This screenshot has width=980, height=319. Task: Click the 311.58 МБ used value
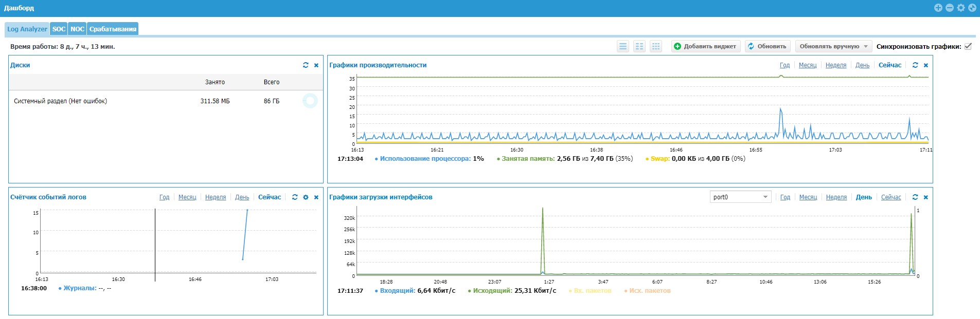pos(215,101)
